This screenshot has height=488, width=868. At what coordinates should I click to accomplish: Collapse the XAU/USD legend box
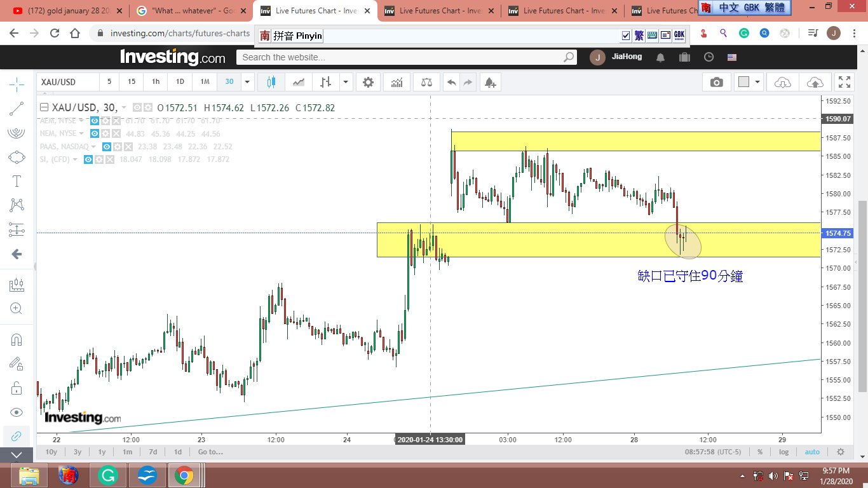pyautogui.click(x=43, y=108)
